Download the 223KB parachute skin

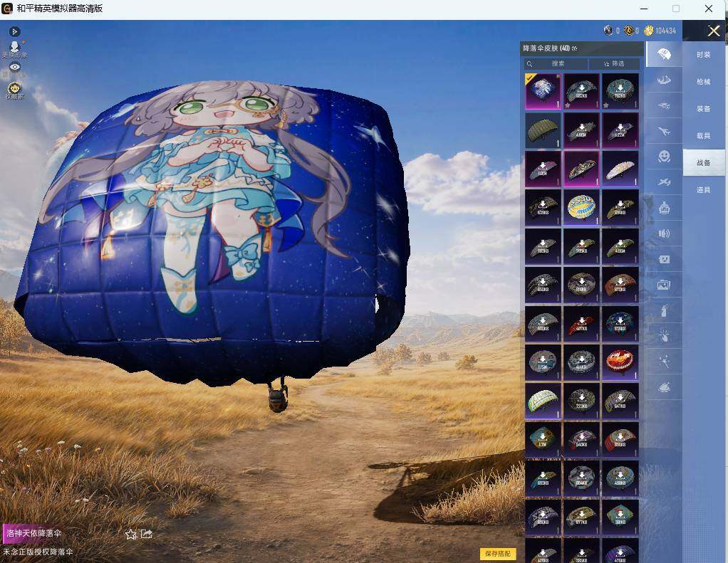pyautogui.click(x=581, y=401)
